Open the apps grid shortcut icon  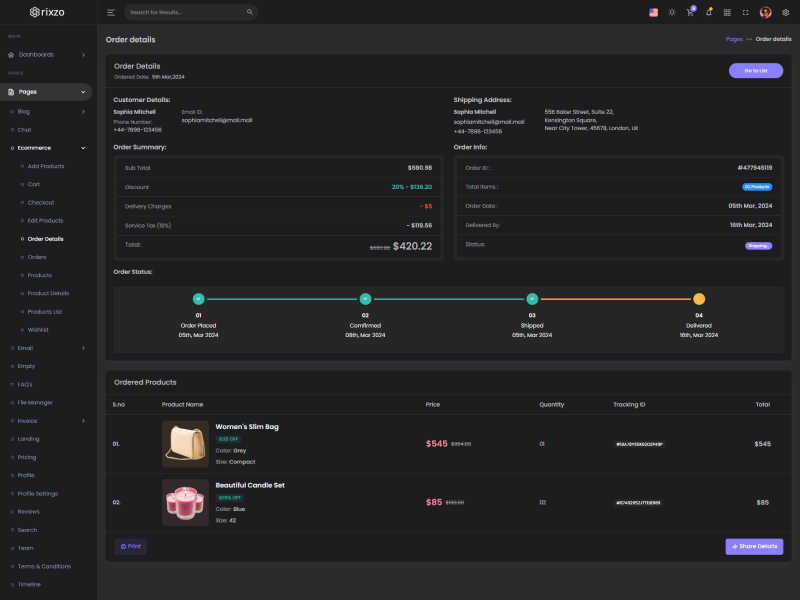coord(727,12)
